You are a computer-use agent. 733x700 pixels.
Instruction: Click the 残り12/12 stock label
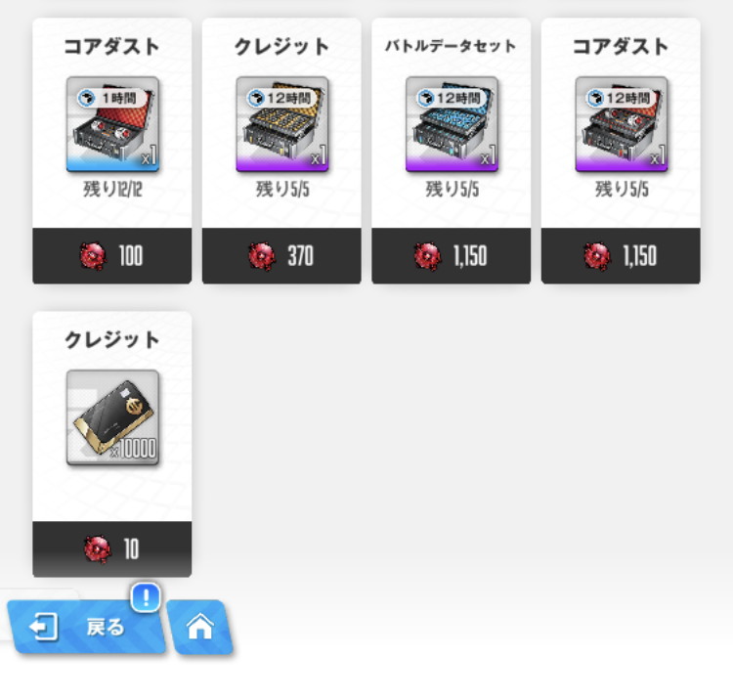coord(112,190)
